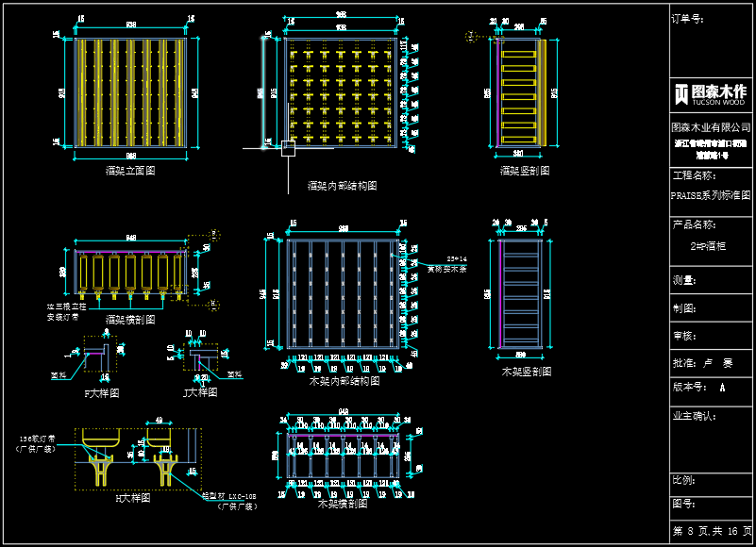Select the PRAISE系列标准图 project name text
Viewport: 756px width, 547px height.
711,195
